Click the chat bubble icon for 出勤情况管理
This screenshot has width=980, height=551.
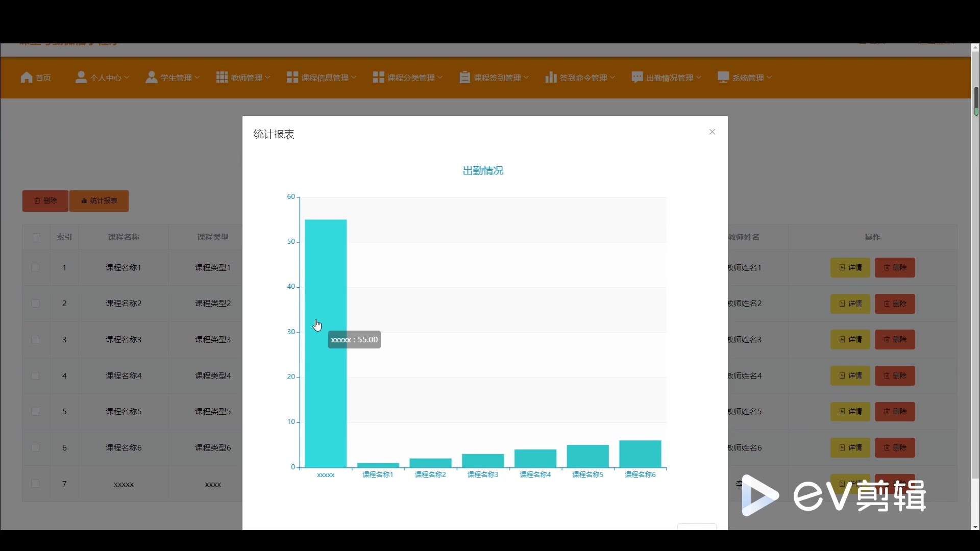637,77
